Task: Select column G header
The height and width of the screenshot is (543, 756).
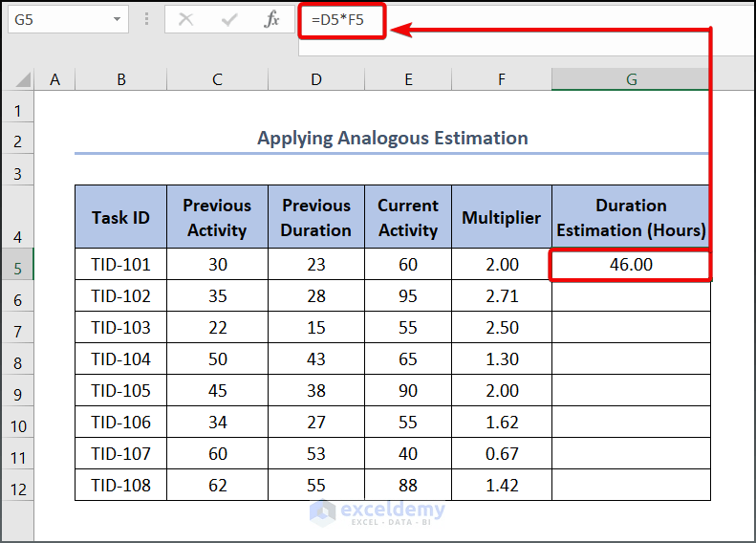Action: click(631, 79)
